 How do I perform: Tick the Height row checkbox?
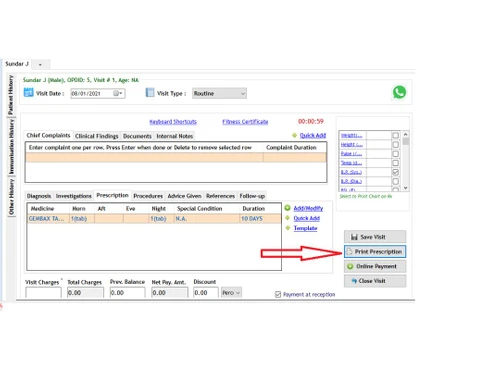[x=395, y=145]
